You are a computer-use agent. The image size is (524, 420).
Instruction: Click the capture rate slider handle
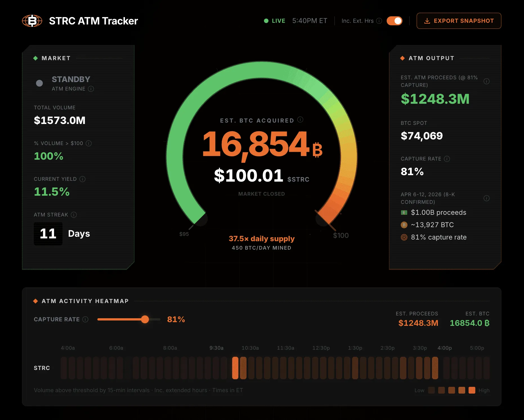[x=145, y=320]
